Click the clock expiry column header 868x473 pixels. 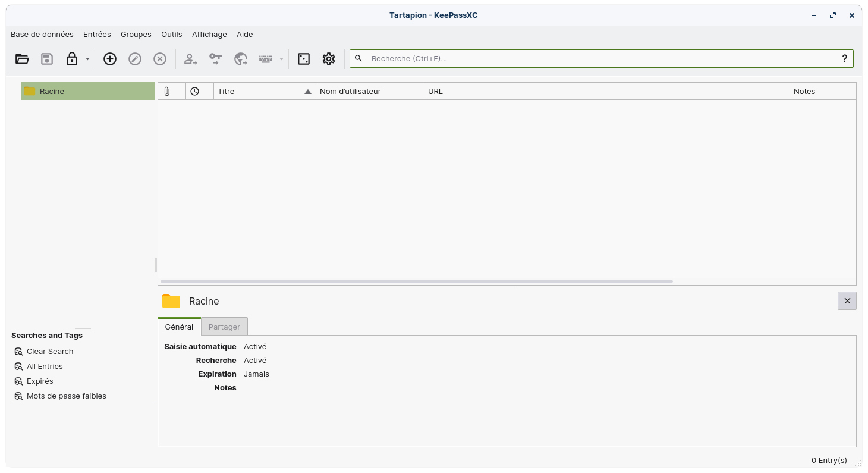click(x=194, y=92)
